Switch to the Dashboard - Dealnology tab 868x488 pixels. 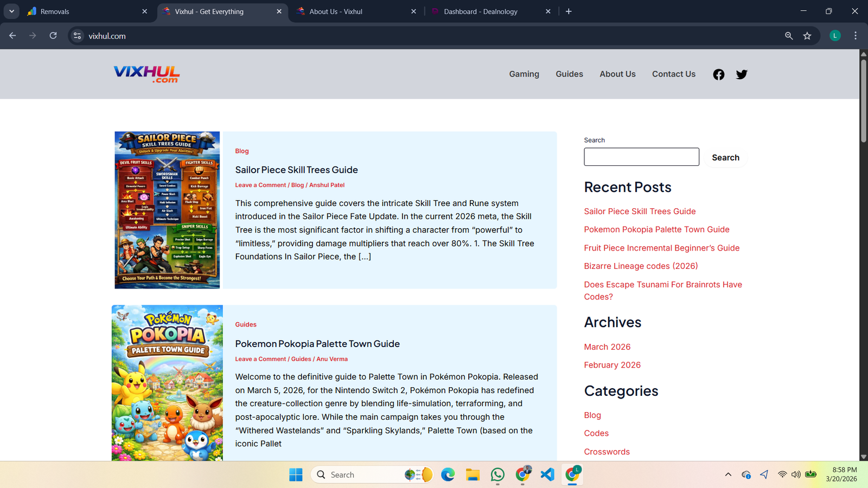point(480,11)
